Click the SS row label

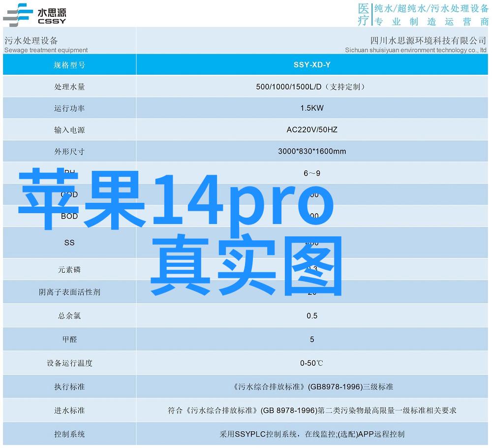coord(69,243)
